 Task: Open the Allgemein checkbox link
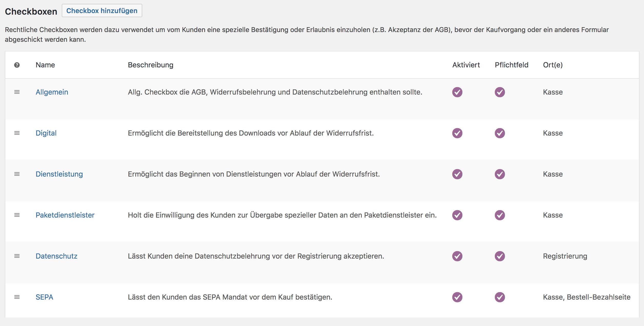(52, 92)
